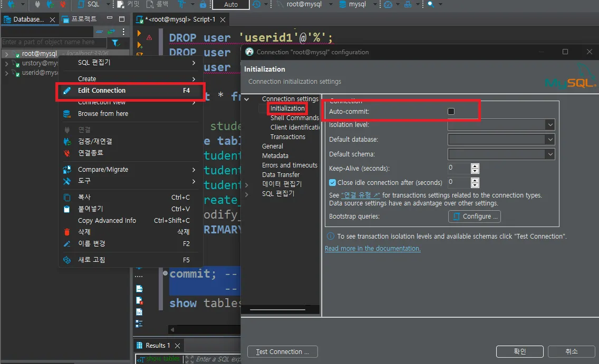Click the object name filter field

pos(53,42)
